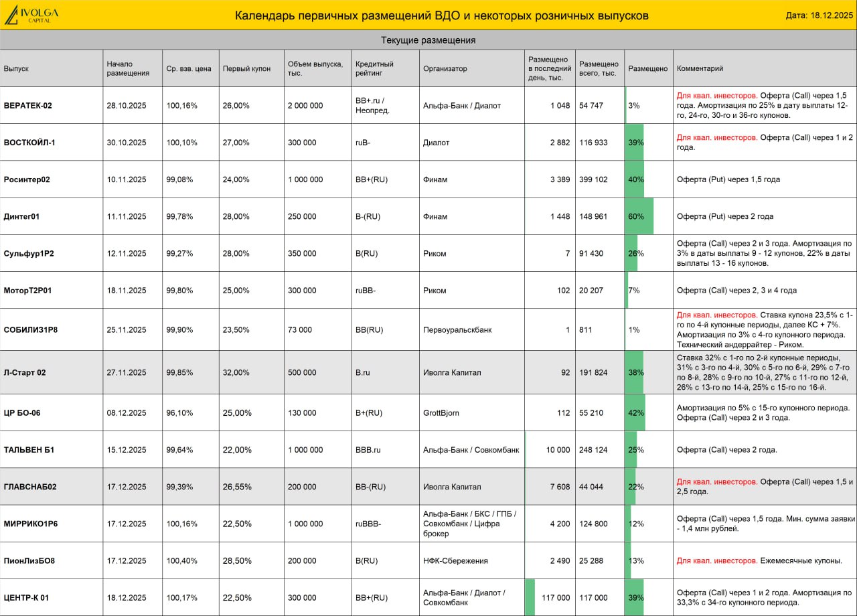Click the first coupon value 32,00%
The height and width of the screenshot is (616, 857).
pos(236,372)
